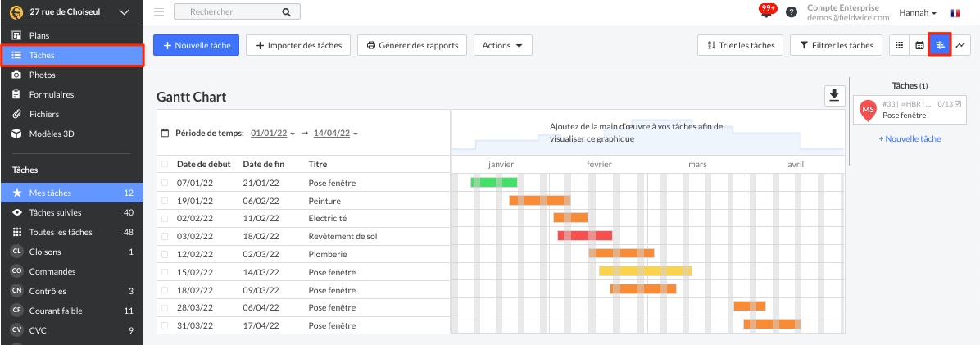Screen dimensions: 980x345
Task: Click the Fichiers paperclip icon
Action: point(17,115)
